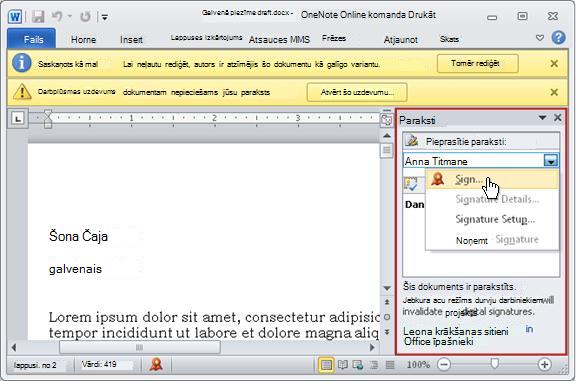Image resolution: width=576 pixels, height=381 pixels.
Task: Close the blue info message bar
Action: [554, 64]
